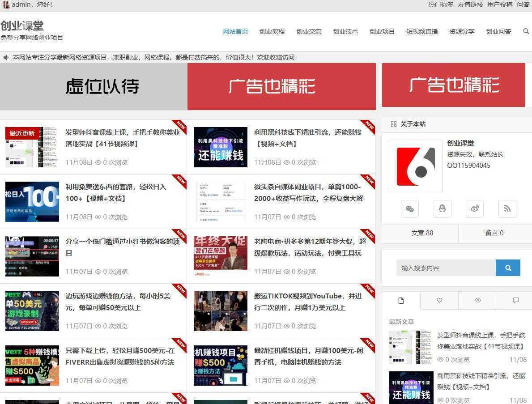Image resolution: width=532 pixels, height=404 pixels.
Task: Click the 还能赚钱 thumbnail in the main list
Action: click(x=221, y=147)
